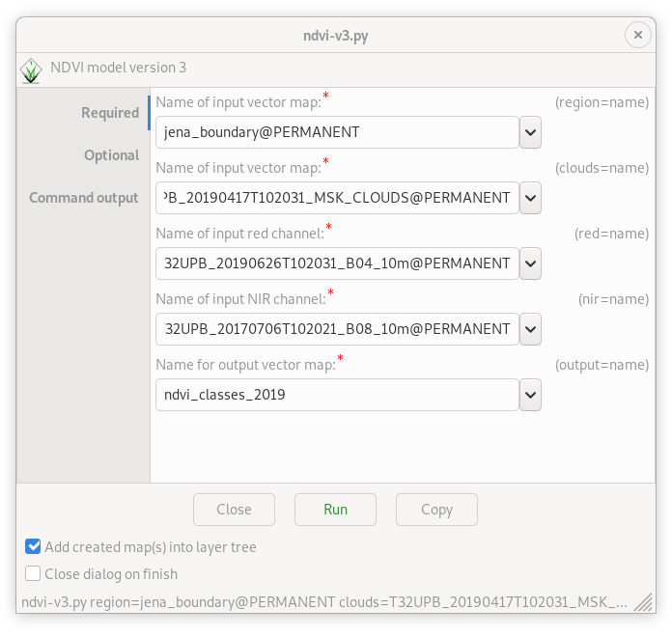The height and width of the screenshot is (637, 672).
Task: Click the Close button
Action: 234,510
